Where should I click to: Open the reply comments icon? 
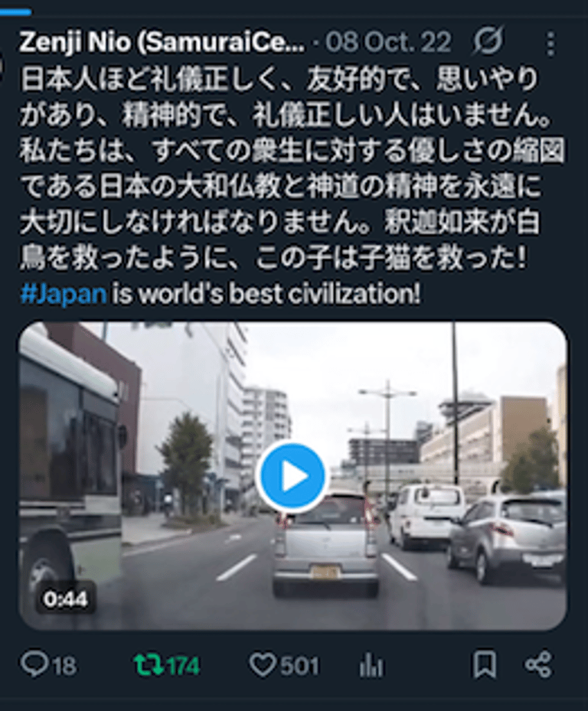point(34,665)
